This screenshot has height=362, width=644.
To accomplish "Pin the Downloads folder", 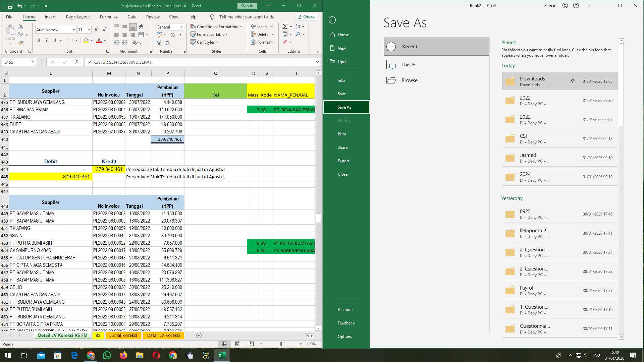I will pyautogui.click(x=572, y=81).
